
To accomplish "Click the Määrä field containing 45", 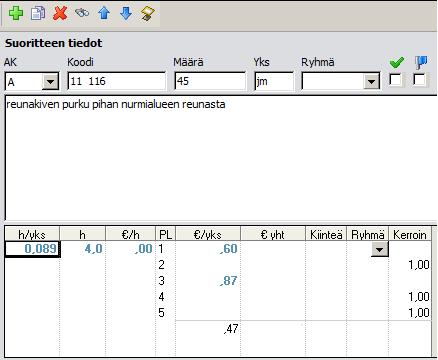I will click(210, 81).
